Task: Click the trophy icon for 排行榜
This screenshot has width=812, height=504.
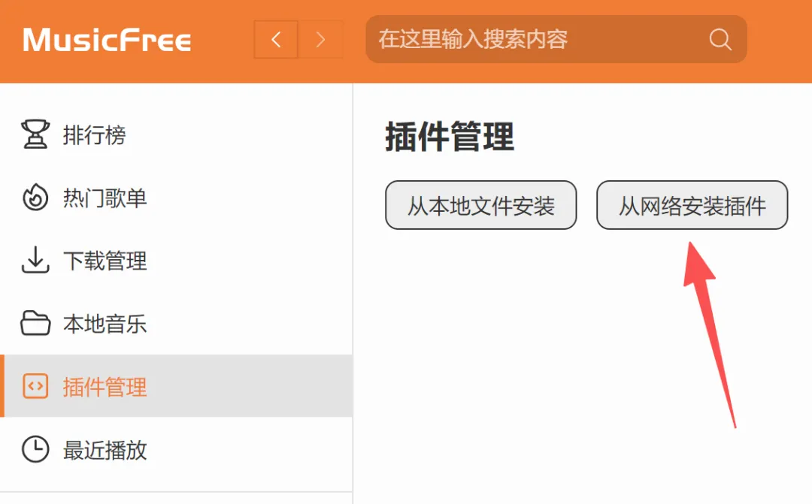Action: 35,135
